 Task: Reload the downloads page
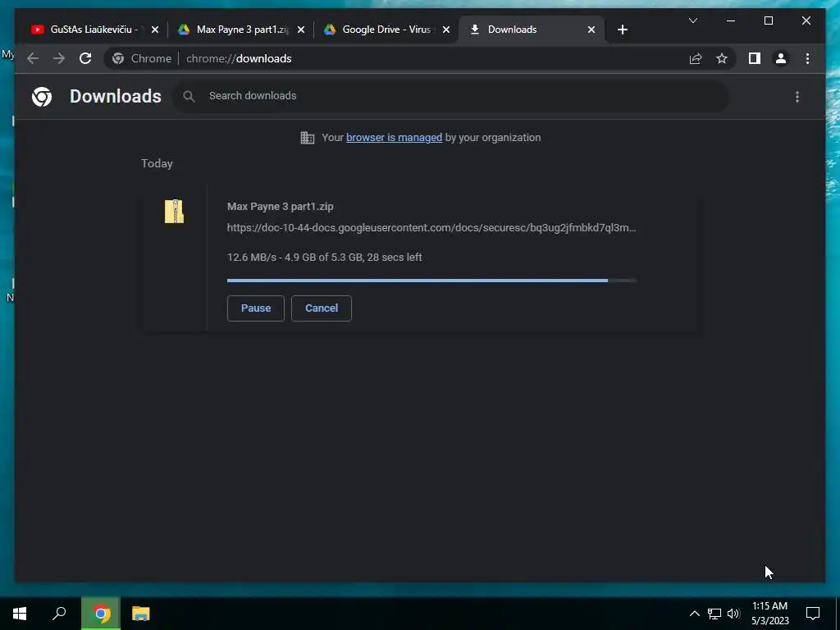point(85,58)
